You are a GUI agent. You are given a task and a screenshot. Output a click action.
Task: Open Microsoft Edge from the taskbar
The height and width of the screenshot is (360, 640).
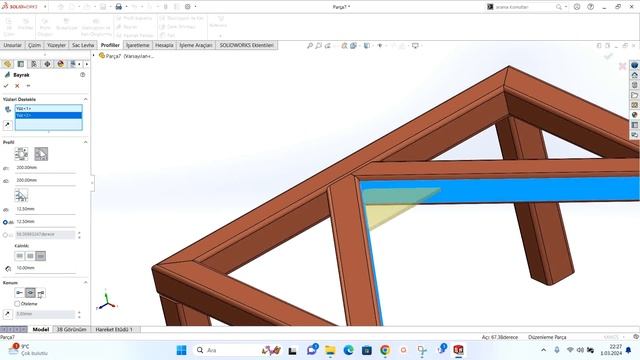point(348,350)
